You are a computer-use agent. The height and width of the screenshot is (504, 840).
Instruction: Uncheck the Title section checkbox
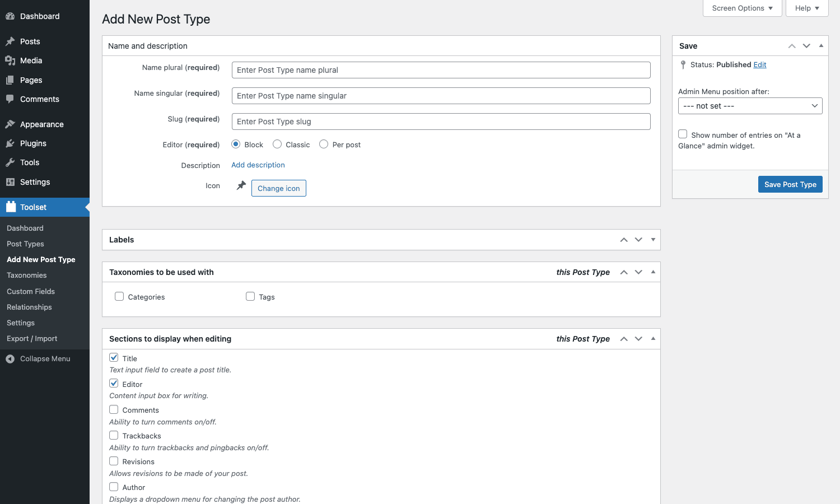[x=114, y=357]
